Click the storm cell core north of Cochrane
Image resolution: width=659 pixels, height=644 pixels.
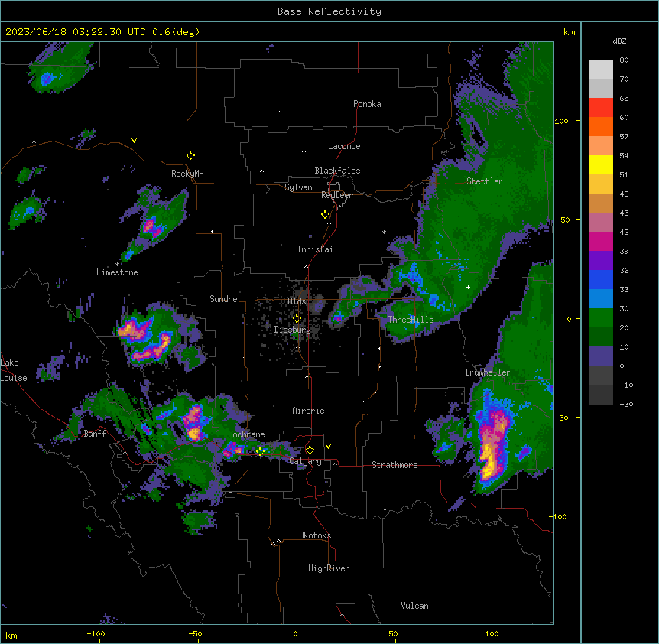pos(193,422)
